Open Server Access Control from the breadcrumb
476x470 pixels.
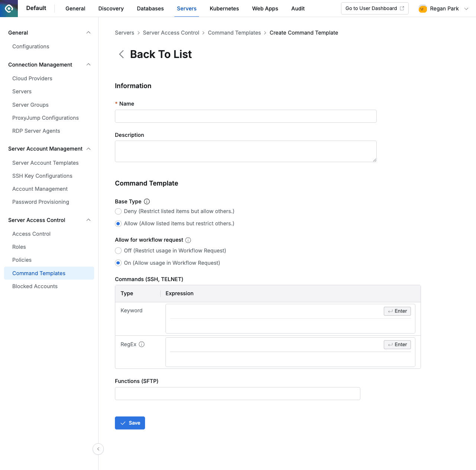pos(171,33)
